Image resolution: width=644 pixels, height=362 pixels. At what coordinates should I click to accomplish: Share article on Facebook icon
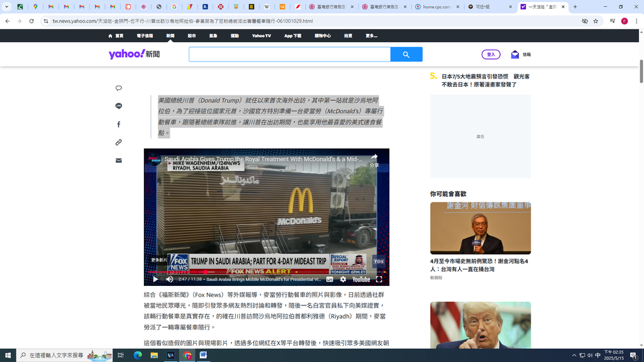tap(119, 124)
